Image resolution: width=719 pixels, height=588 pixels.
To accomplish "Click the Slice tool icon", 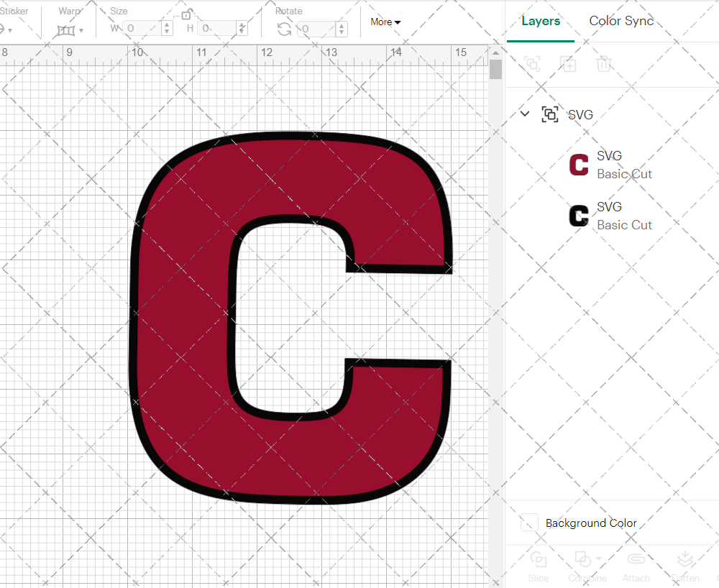I will point(538,560).
